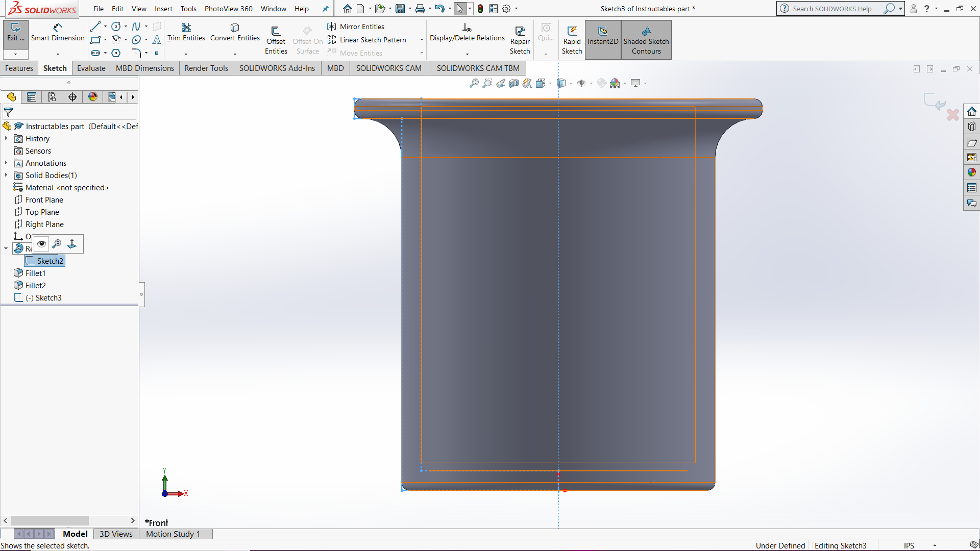Click the Repair Sketch button
This screenshot has height=551, width=980.
(x=520, y=38)
